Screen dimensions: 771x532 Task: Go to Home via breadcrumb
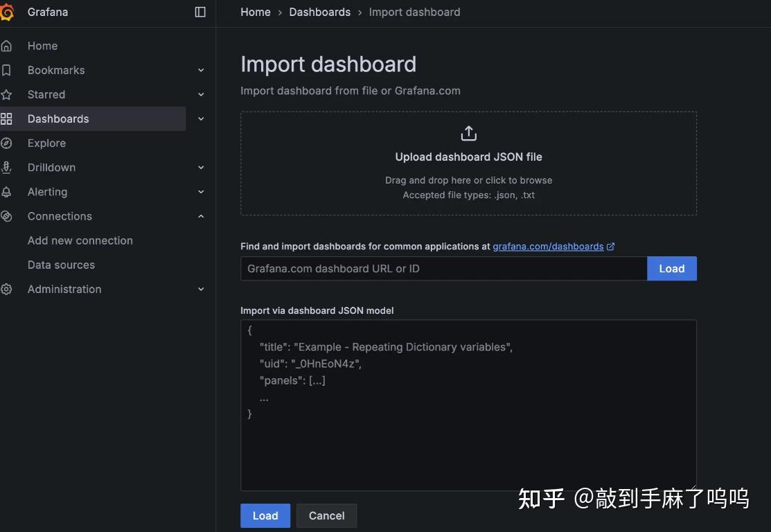[x=255, y=12]
